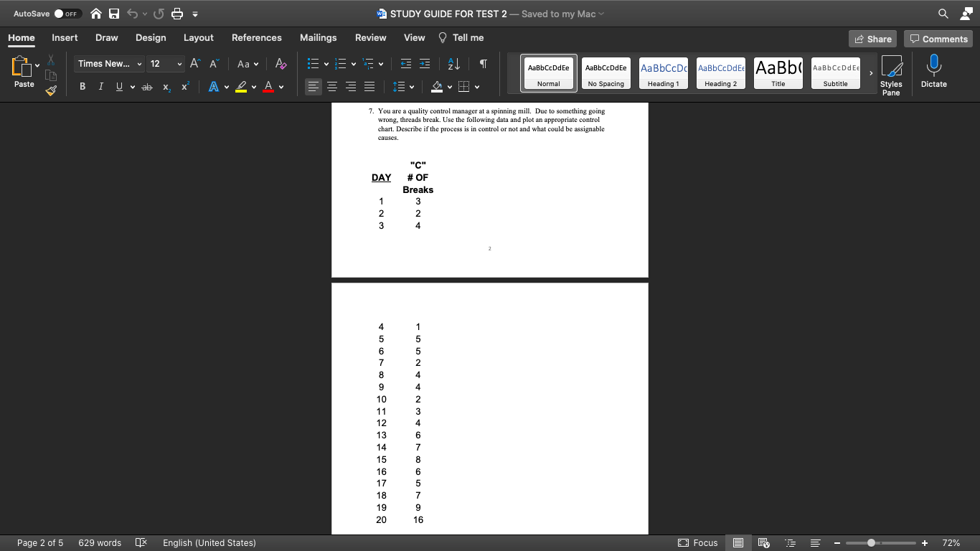Start Dictate voice typing
The height and width of the screenshot is (551, 980).
tap(933, 72)
